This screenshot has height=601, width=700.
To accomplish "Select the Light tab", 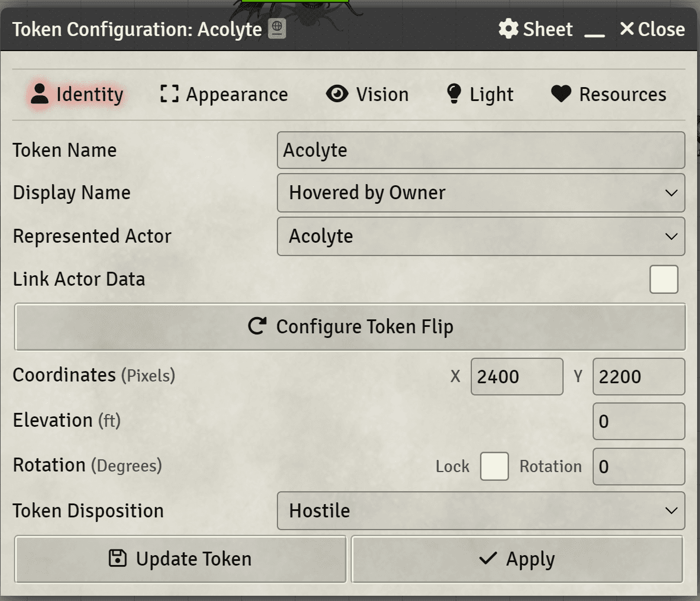I will tap(479, 94).
